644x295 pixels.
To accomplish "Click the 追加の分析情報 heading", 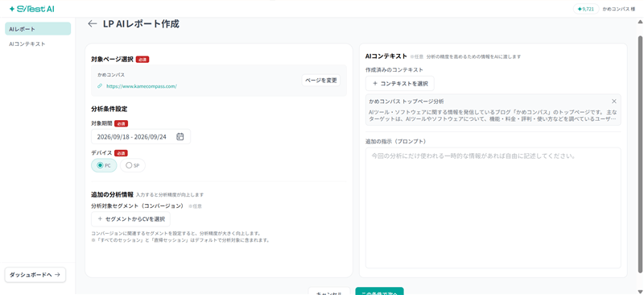I will (x=112, y=194).
